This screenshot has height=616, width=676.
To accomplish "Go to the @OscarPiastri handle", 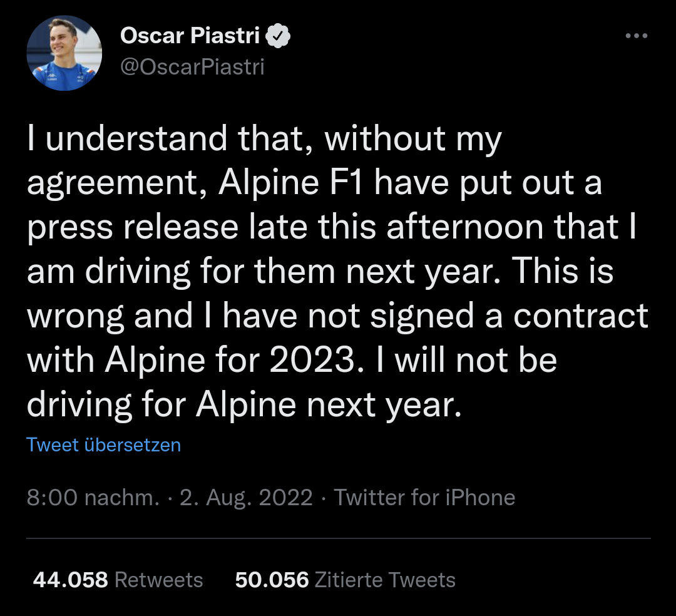I will coord(192,66).
